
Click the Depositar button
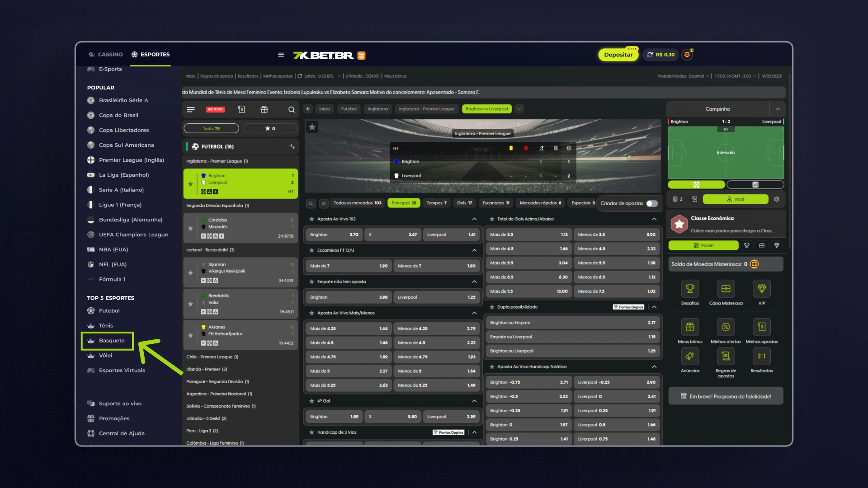coord(618,55)
